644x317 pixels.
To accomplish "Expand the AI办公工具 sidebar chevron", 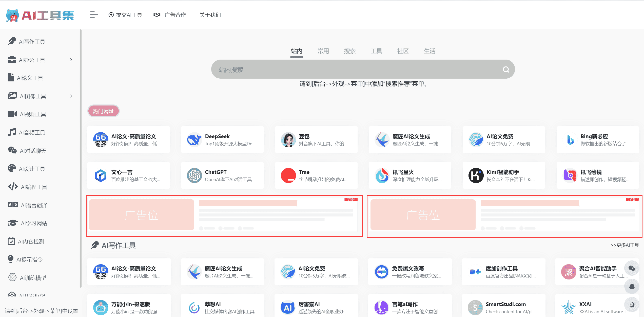I will pos(71,60).
